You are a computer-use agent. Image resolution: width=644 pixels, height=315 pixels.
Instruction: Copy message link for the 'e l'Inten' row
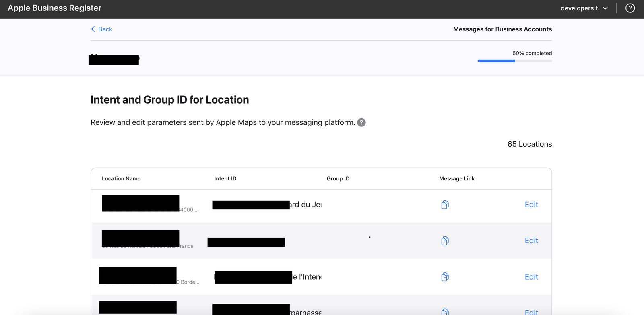point(445,277)
